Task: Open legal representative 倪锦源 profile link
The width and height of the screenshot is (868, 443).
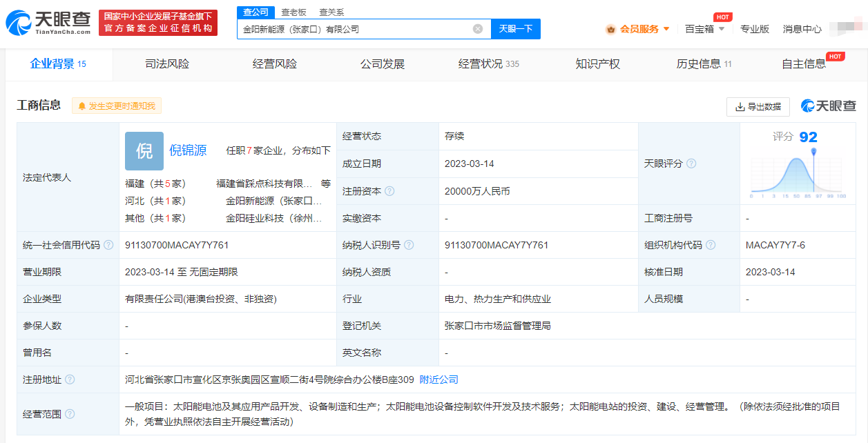Action: click(x=188, y=150)
